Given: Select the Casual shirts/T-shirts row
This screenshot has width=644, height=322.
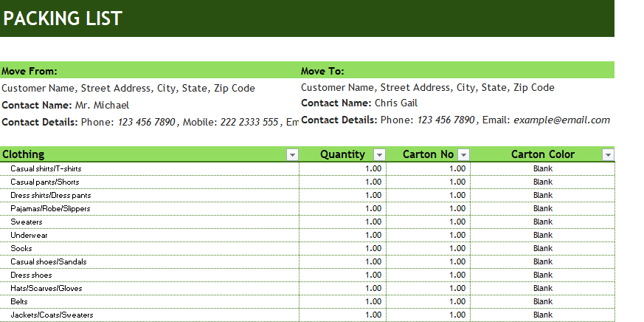Looking at the screenshot, I should pyautogui.click(x=307, y=168).
